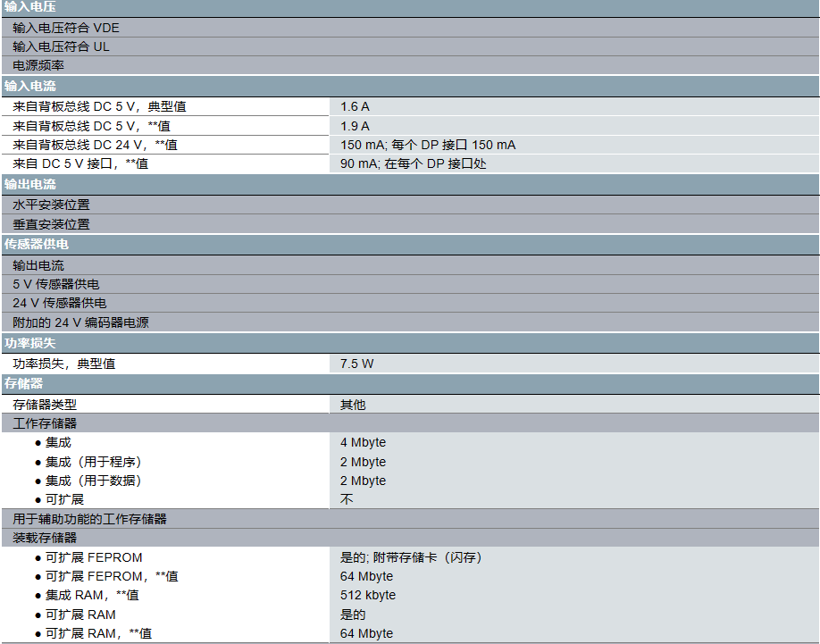Click the 附加的 24 V 编码器电源 row
The image size is (820, 644).
click(x=80, y=322)
